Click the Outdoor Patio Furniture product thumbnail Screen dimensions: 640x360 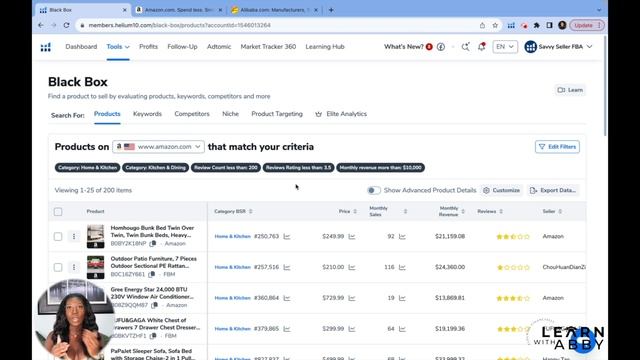[96, 267]
